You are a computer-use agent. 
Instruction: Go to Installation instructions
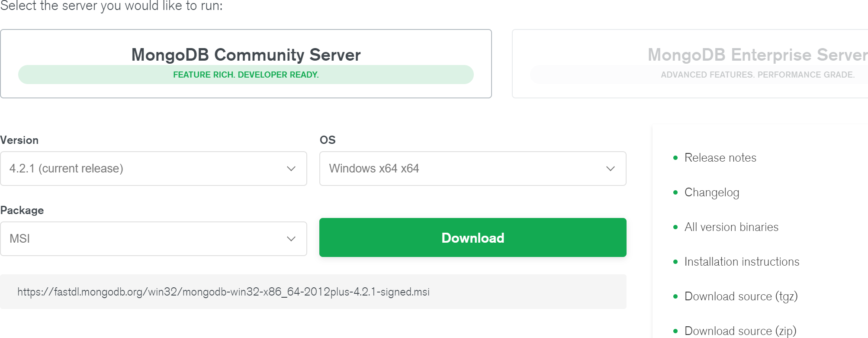[x=742, y=262]
